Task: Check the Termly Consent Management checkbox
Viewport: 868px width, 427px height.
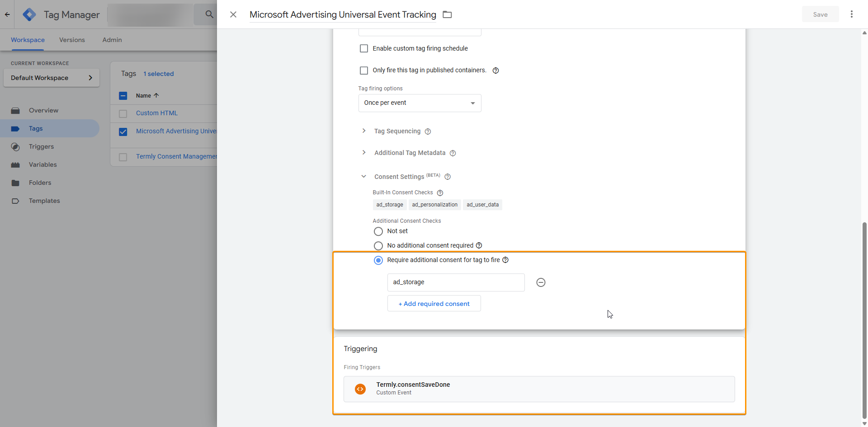Action: 123,157
